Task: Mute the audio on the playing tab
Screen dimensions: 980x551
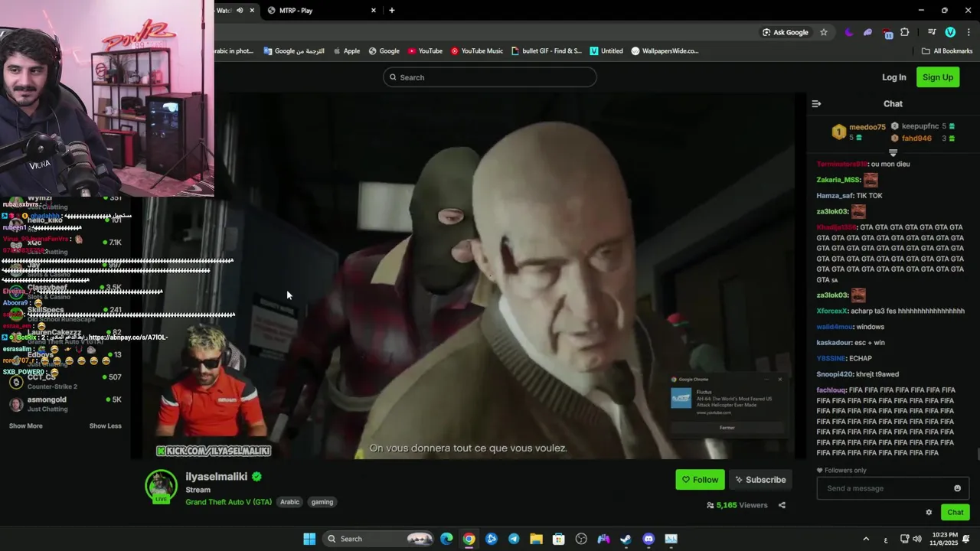Action: click(240, 11)
